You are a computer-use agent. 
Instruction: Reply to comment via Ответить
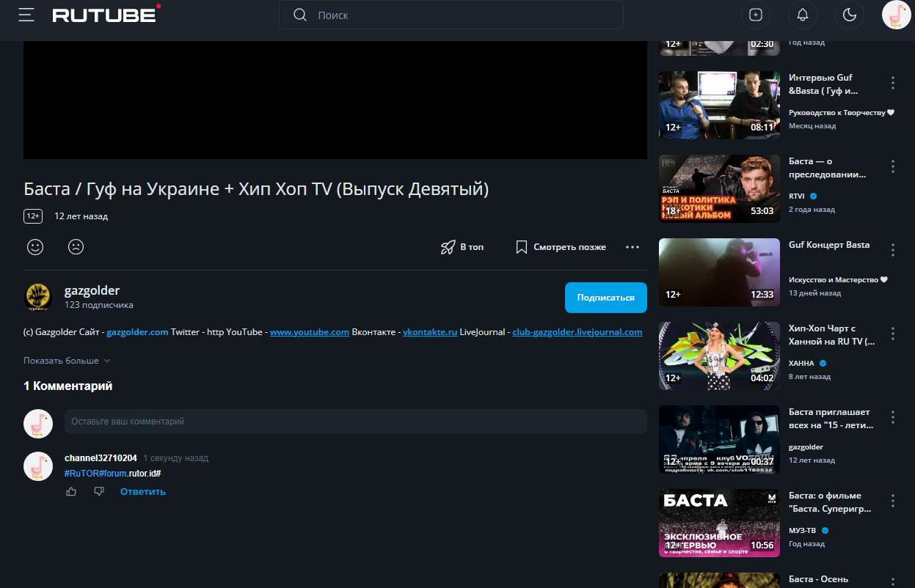pos(143,492)
